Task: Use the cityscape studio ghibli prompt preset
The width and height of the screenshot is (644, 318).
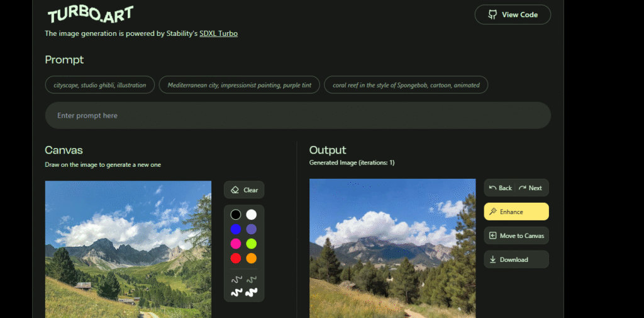Action: point(99,85)
